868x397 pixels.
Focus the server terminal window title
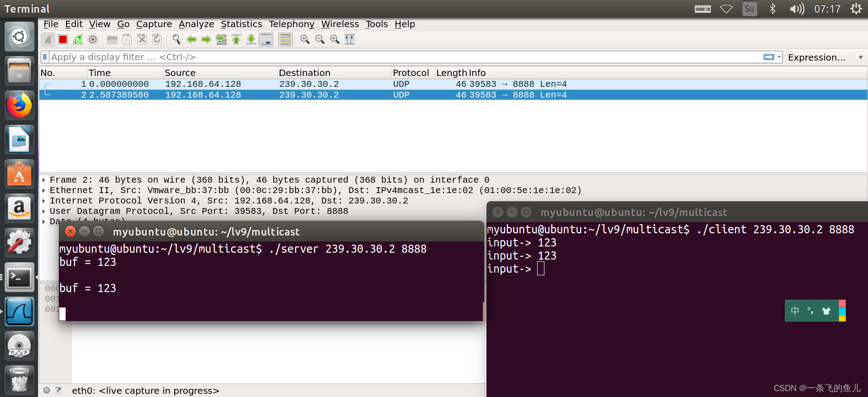coord(206,232)
